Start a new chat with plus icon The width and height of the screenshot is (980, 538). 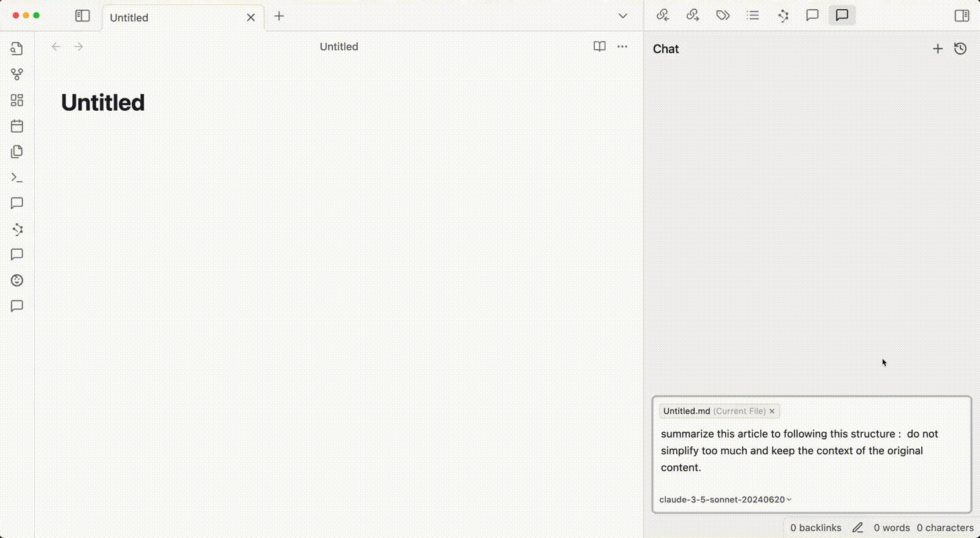coord(938,48)
